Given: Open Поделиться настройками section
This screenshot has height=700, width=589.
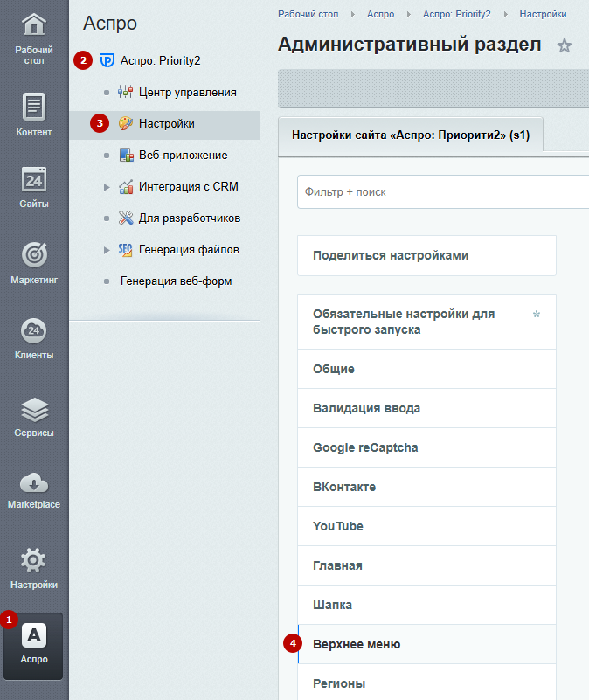Looking at the screenshot, I should point(426,255).
